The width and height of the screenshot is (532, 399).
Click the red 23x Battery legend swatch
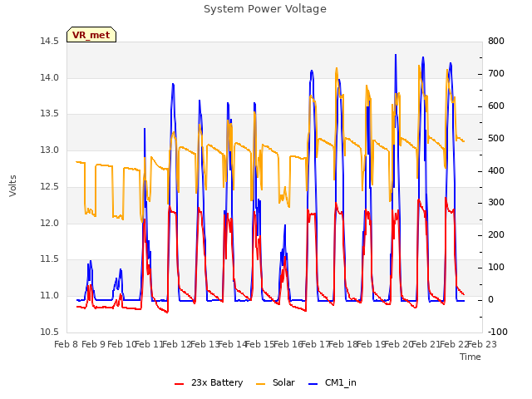pyautogui.click(x=179, y=384)
